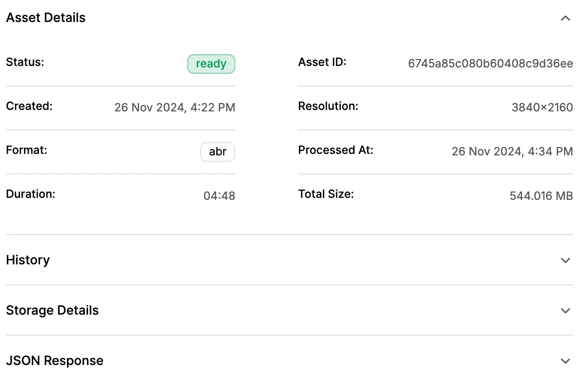Click the 3840×2160 resolution value
The width and height of the screenshot is (588, 387).
(543, 107)
